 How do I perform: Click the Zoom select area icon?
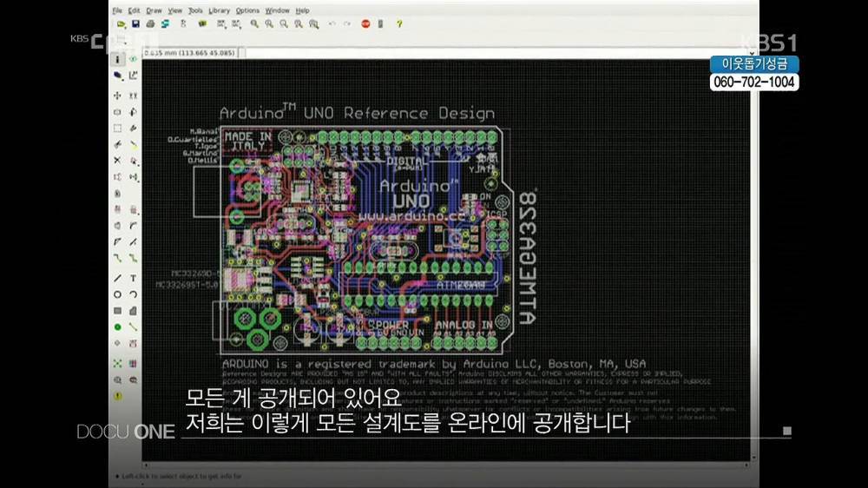[314, 23]
